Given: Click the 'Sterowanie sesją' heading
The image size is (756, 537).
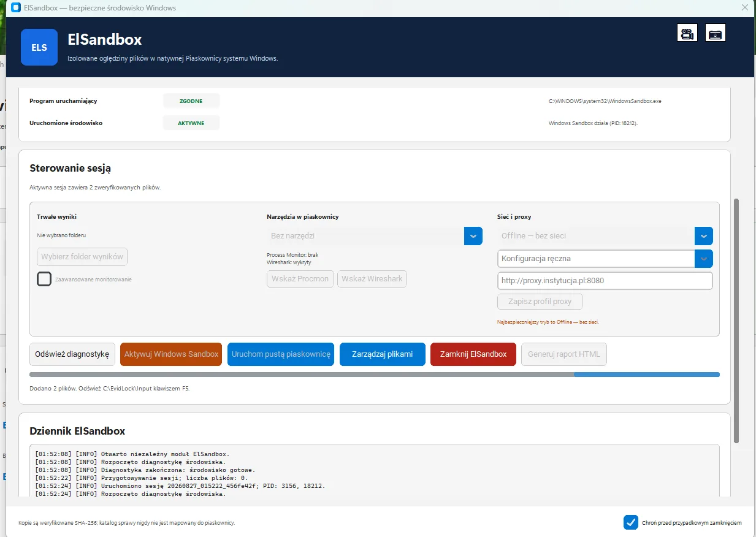Looking at the screenshot, I should pyautogui.click(x=70, y=168).
